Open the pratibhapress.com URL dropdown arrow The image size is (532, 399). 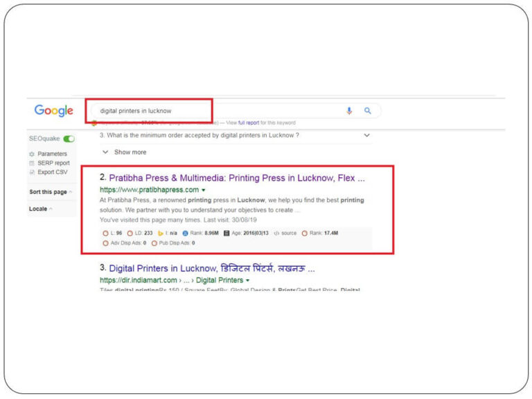click(x=204, y=190)
